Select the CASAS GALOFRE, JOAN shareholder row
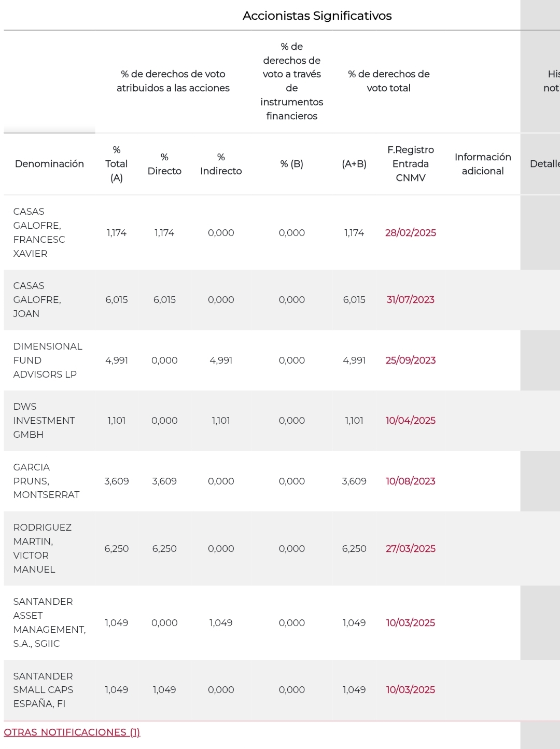The width and height of the screenshot is (560, 749). click(x=262, y=300)
